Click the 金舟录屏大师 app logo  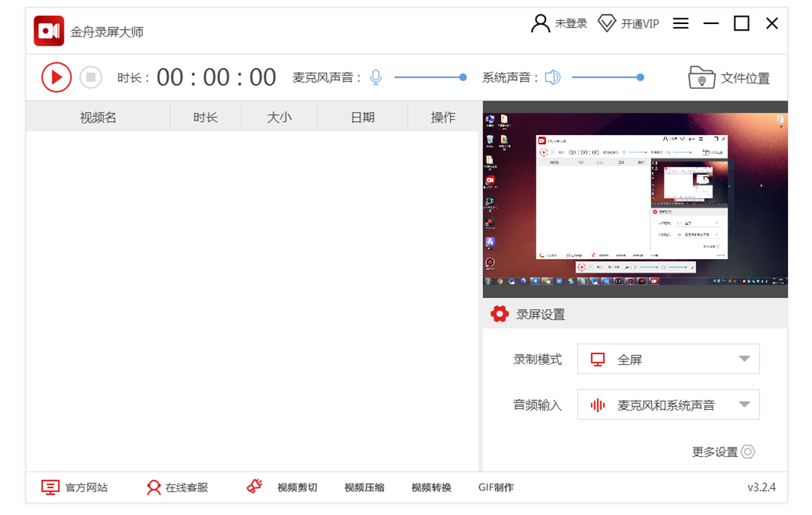point(49,31)
